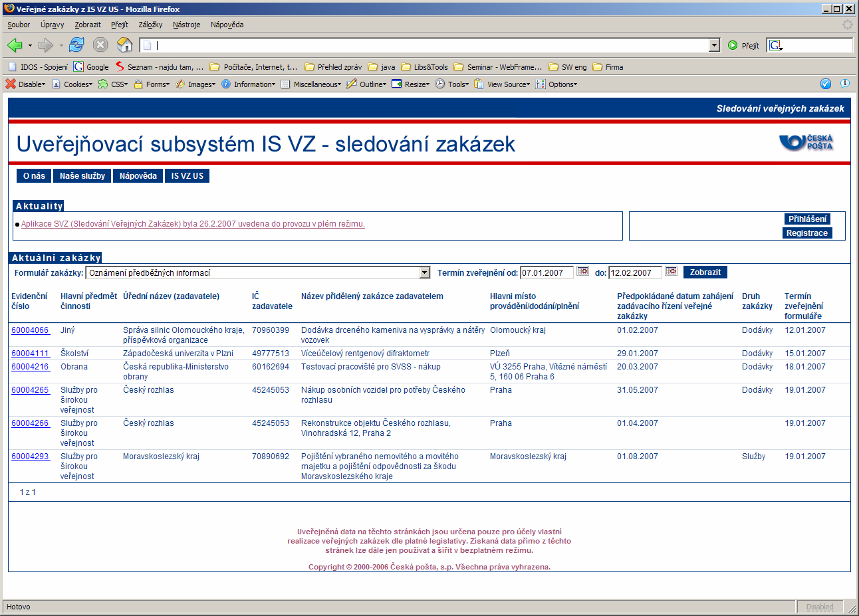
Task: Click the Google search engine icon
Action: 775,45
